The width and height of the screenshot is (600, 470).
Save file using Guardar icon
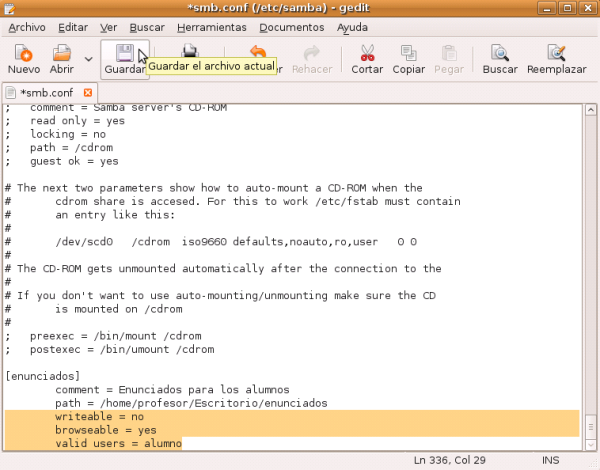click(125, 58)
